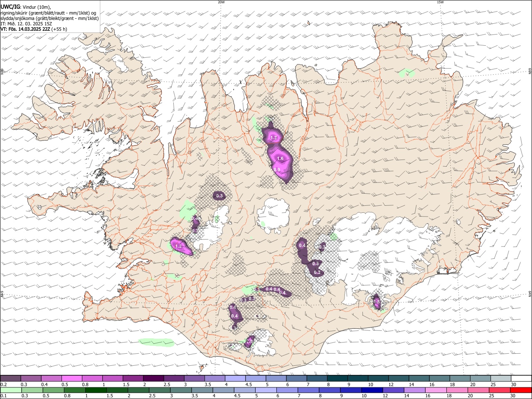Screen dimensions: 532x399
Task: Click the VT: Fös. 14.03.2025 22Z line
Action: (25, 29)
